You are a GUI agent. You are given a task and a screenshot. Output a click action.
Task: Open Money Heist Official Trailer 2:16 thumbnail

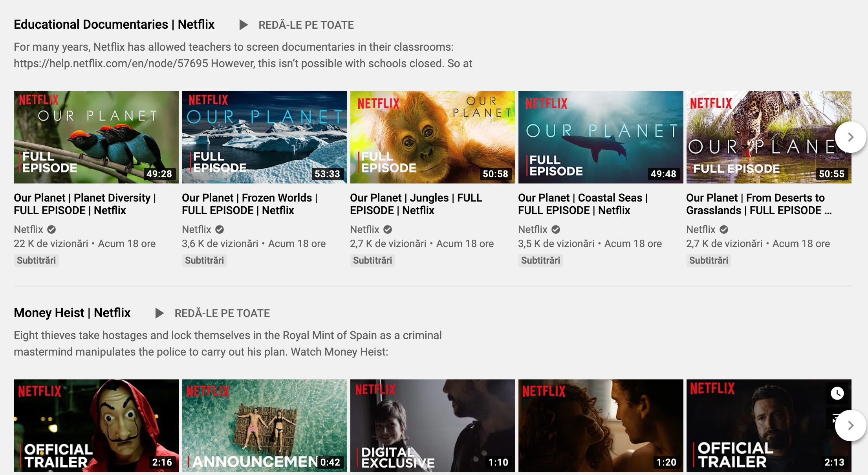(x=97, y=425)
